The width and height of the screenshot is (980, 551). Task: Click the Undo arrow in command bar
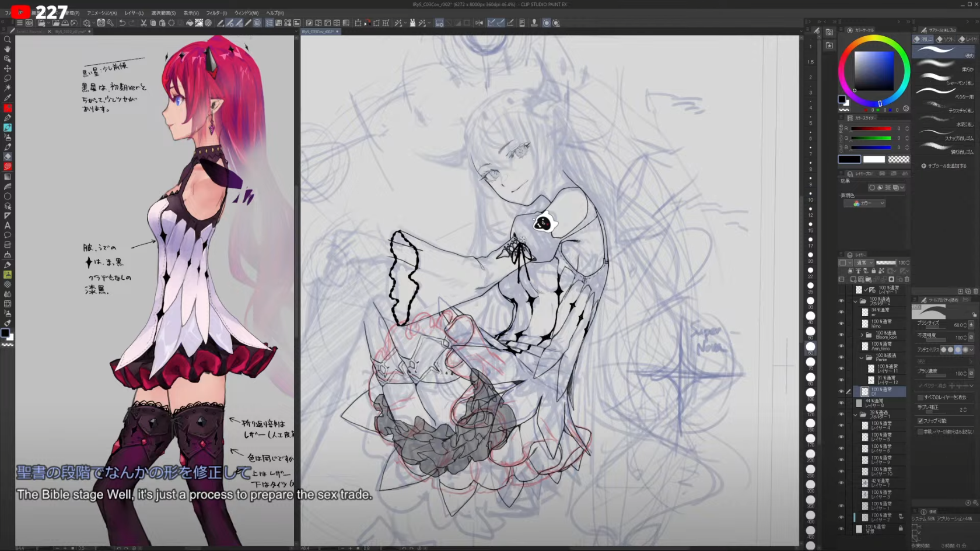point(123,23)
